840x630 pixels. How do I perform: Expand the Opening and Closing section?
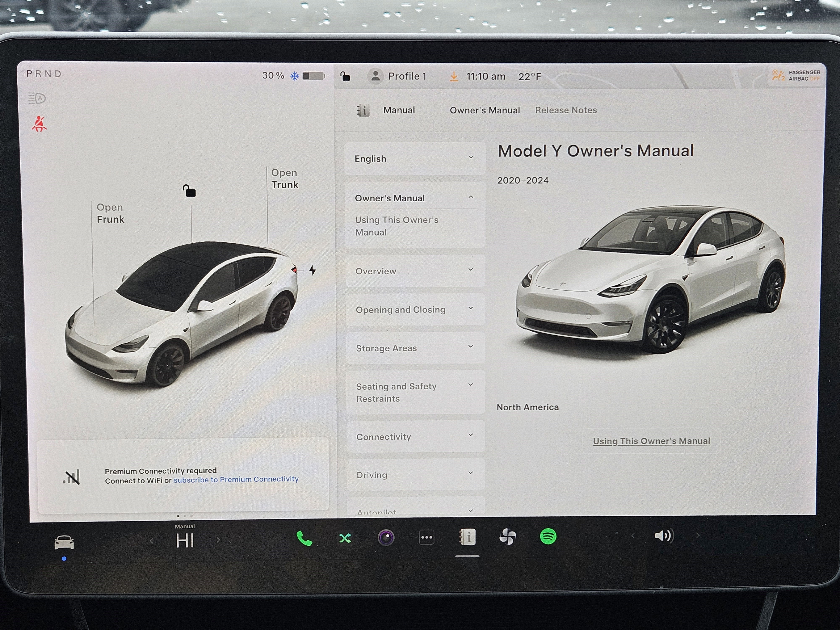tap(415, 310)
